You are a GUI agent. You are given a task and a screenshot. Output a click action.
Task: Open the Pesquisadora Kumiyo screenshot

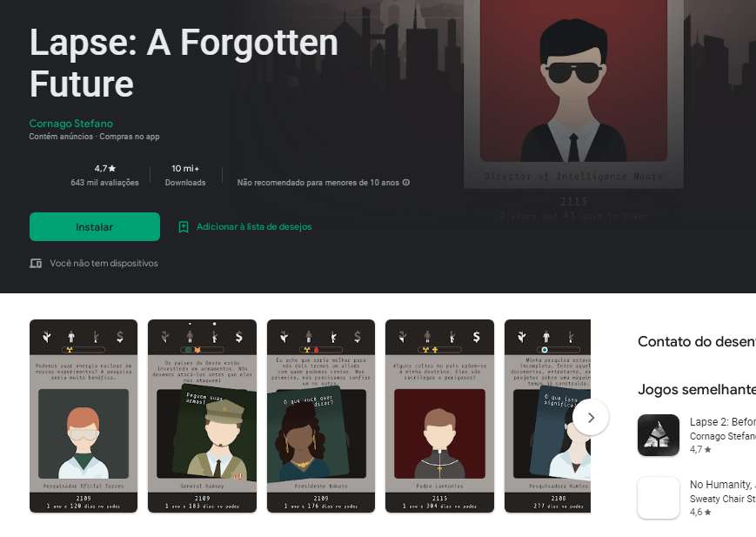point(548,416)
